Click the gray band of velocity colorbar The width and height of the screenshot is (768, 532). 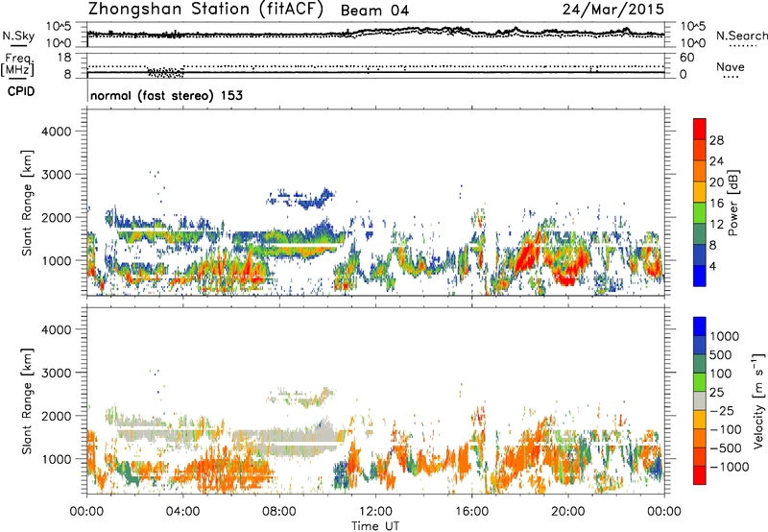point(700,400)
